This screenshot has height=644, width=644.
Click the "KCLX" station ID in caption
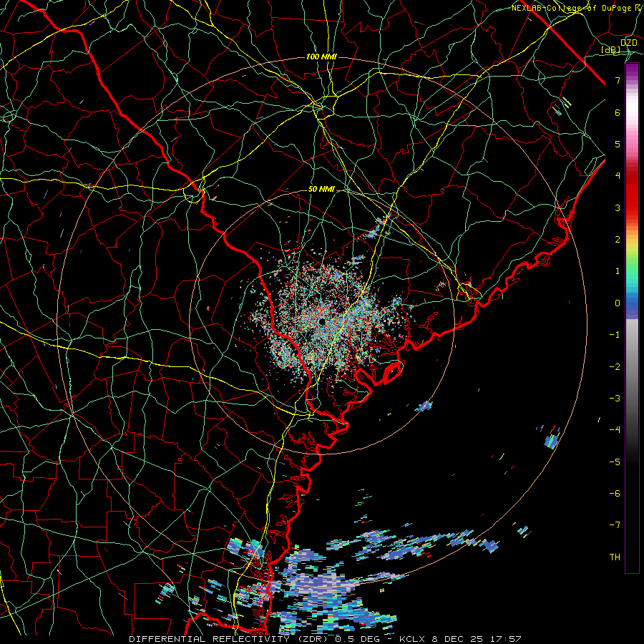coord(411,639)
